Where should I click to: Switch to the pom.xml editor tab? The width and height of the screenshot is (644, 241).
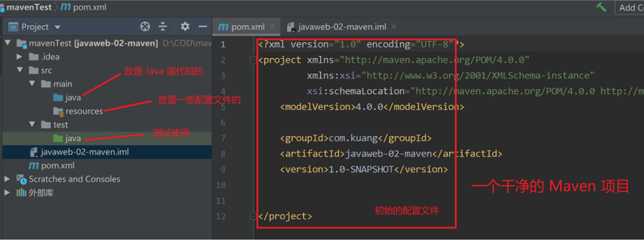tap(247, 27)
